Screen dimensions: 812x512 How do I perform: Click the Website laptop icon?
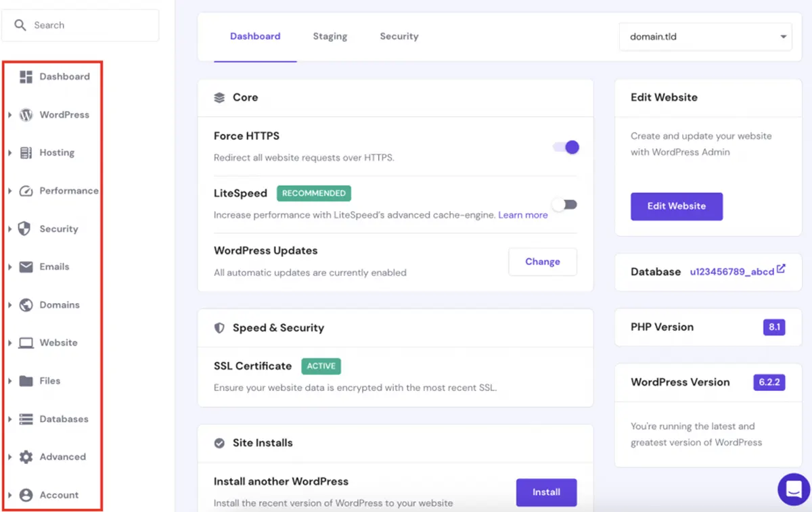click(26, 343)
